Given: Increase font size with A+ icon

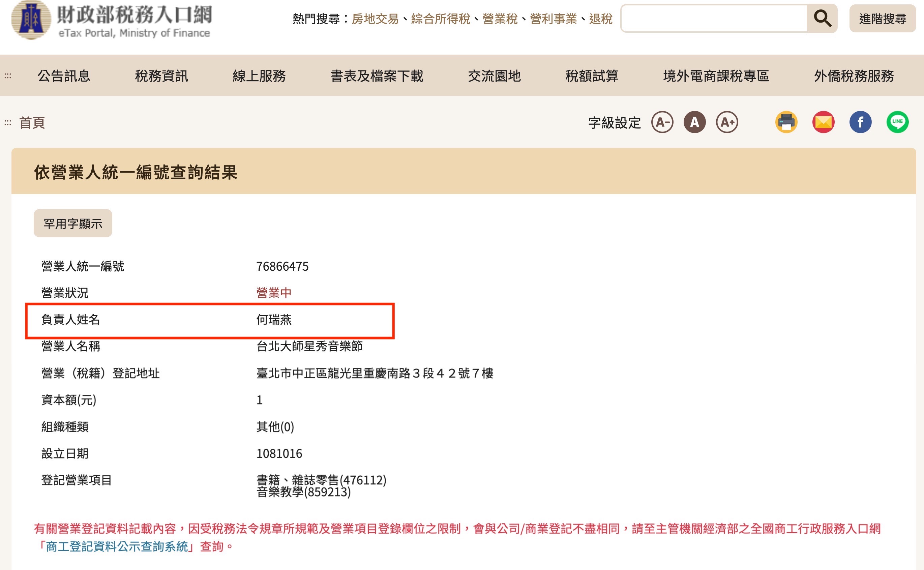Looking at the screenshot, I should (x=727, y=122).
